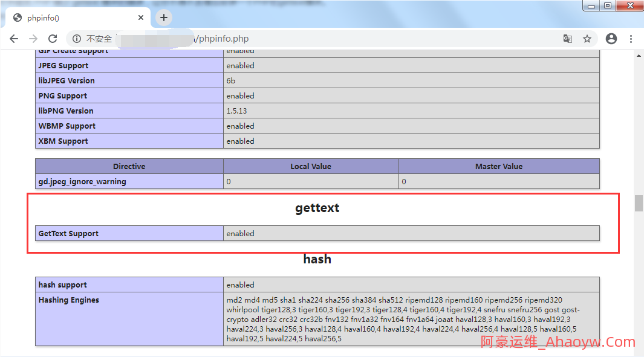Open the Chrome three-dot menu
This screenshot has height=357, width=644.
click(631, 39)
